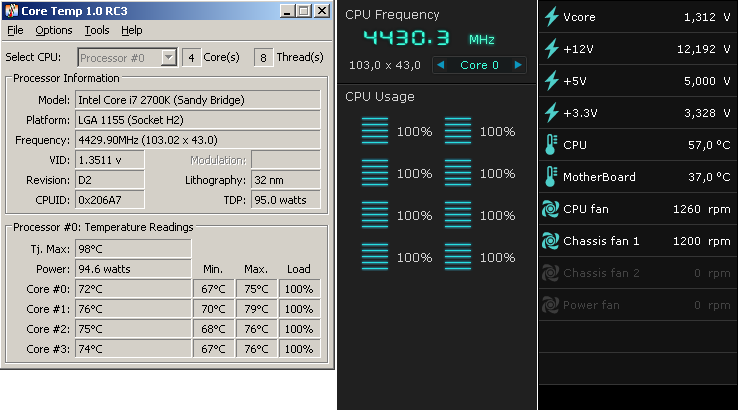Click the +5V voltage lightning icon
Image resolution: width=740 pixels, height=411 pixels.
click(550, 81)
